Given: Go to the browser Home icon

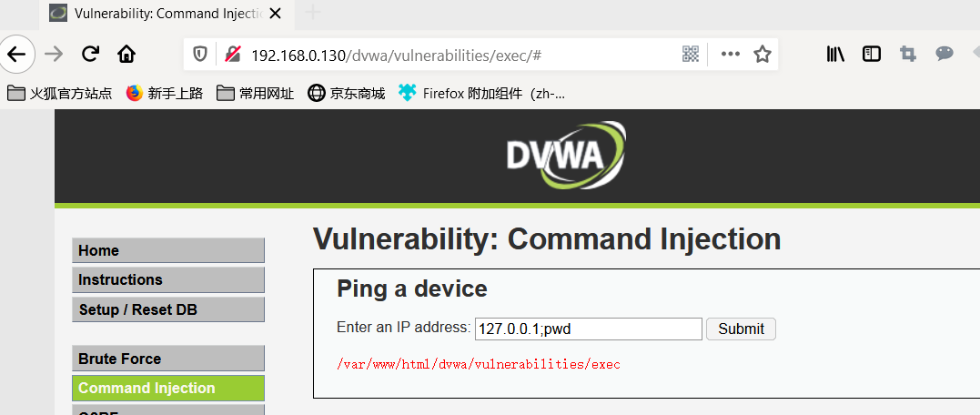Looking at the screenshot, I should [x=126, y=55].
